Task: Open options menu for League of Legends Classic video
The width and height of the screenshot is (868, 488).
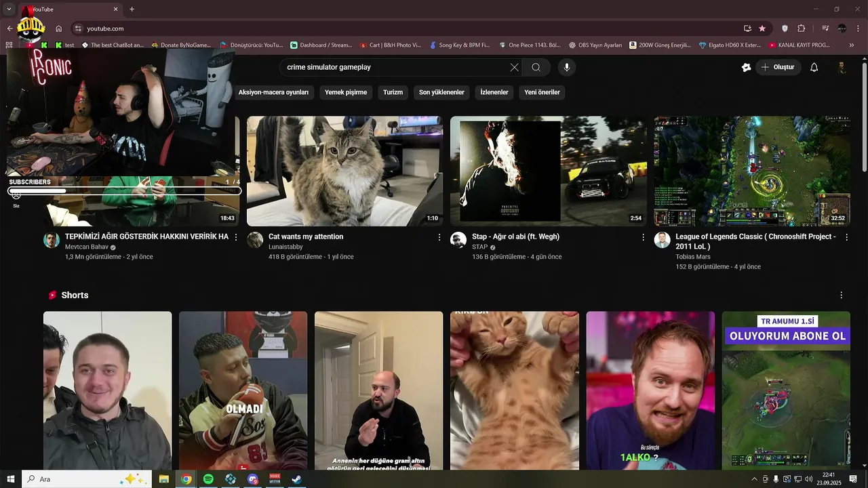Action: [x=846, y=237]
